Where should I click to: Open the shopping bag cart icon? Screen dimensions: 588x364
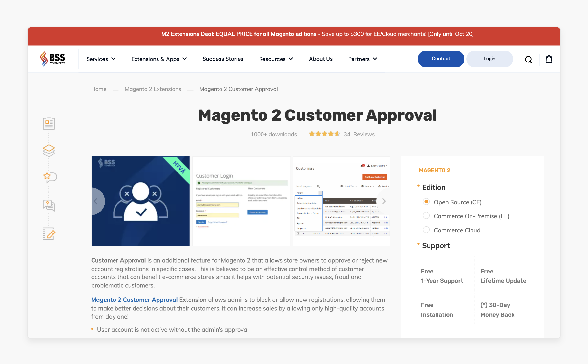pyautogui.click(x=549, y=59)
